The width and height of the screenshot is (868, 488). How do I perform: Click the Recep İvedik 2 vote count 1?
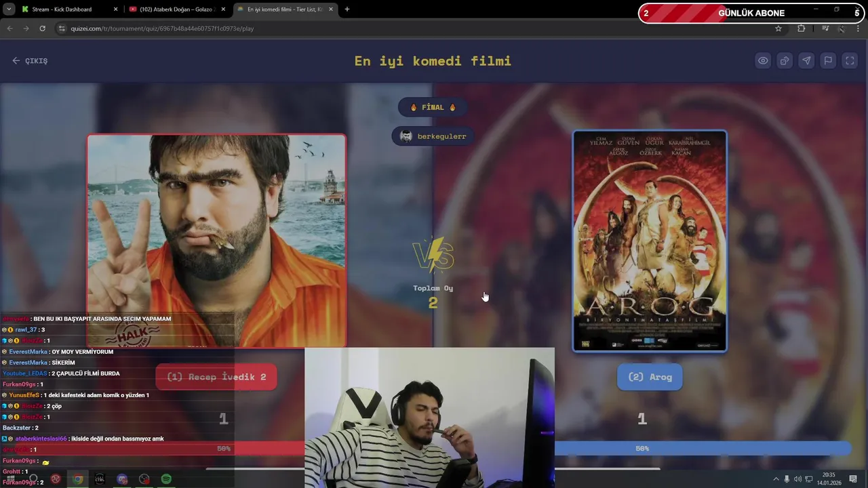click(x=223, y=420)
